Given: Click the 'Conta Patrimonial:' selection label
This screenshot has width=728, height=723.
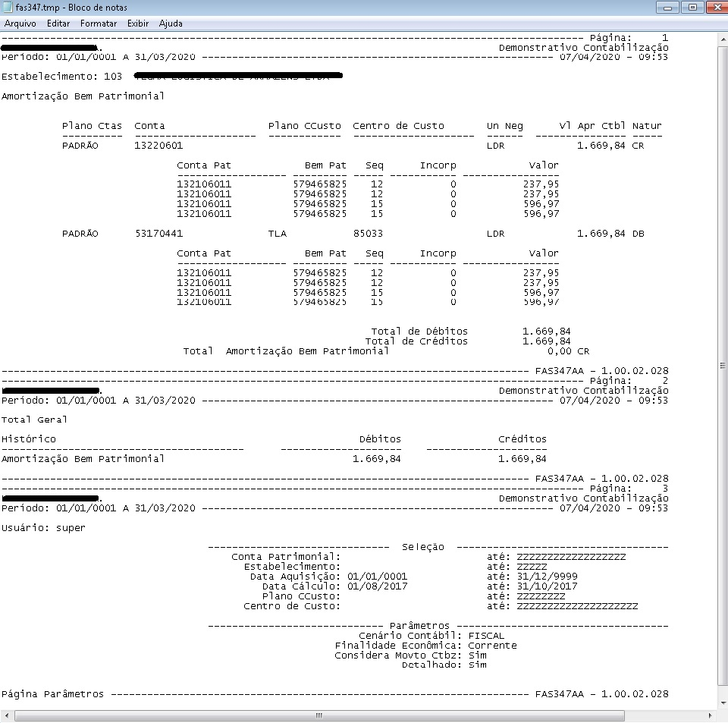Looking at the screenshot, I should click(x=286, y=557).
